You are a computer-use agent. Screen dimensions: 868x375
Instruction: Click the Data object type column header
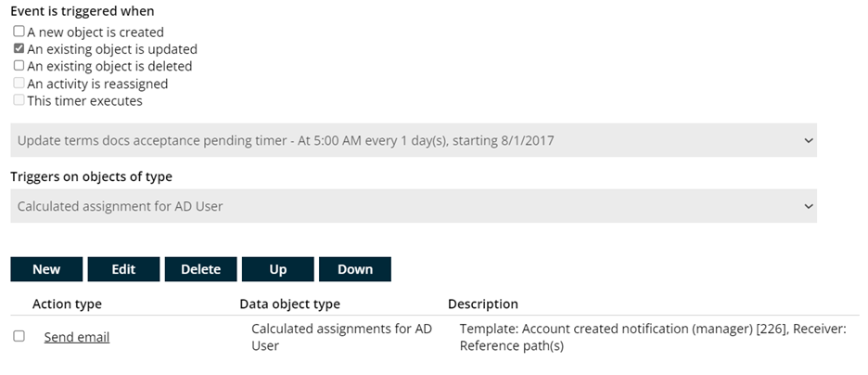coord(289,304)
